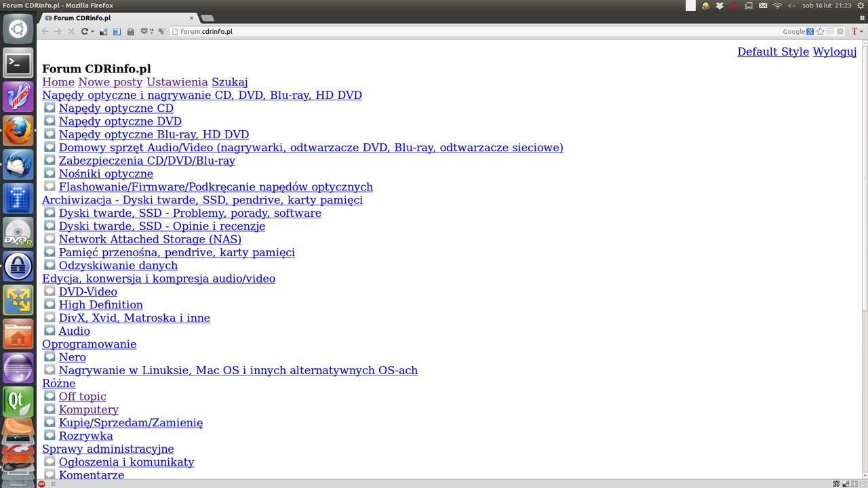Click the Wyloguj logout link
868x488 pixels.
click(835, 52)
